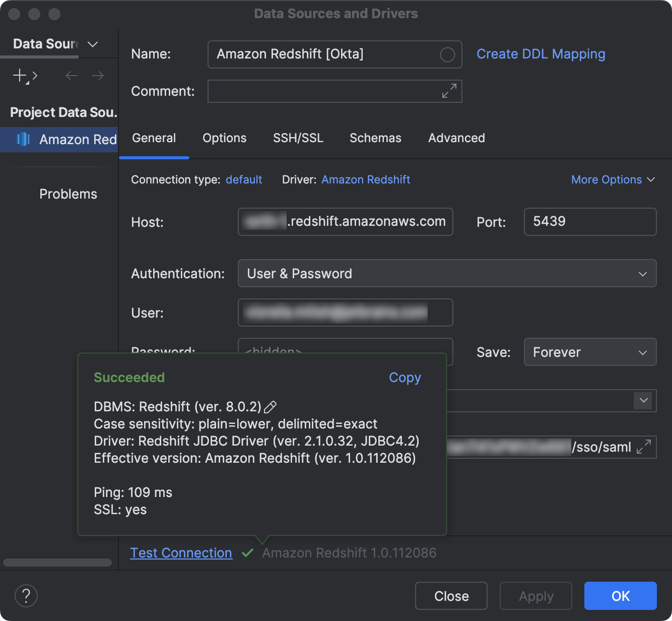672x621 pixels.
Task: Open the Save password Forever dropdown
Action: coord(590,352)
